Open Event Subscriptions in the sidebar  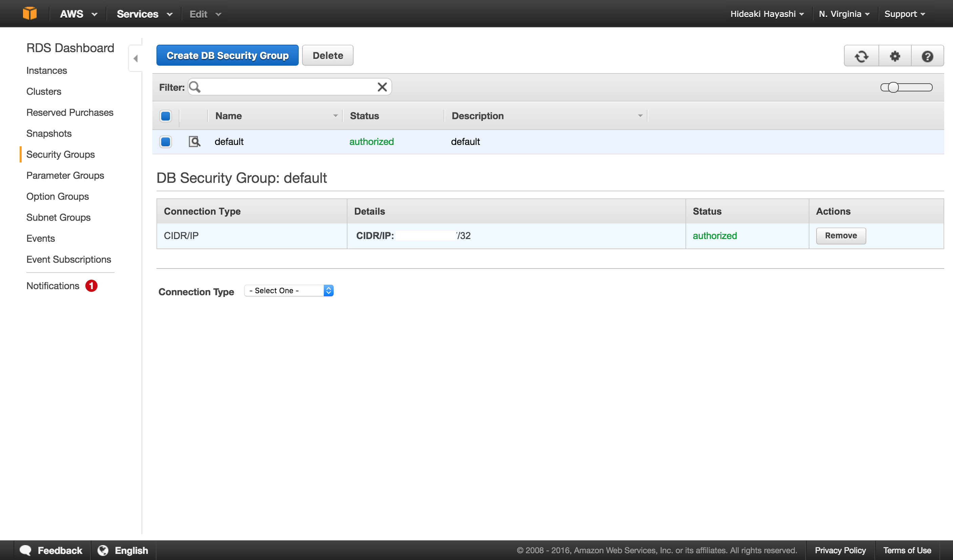coord(69,259)
